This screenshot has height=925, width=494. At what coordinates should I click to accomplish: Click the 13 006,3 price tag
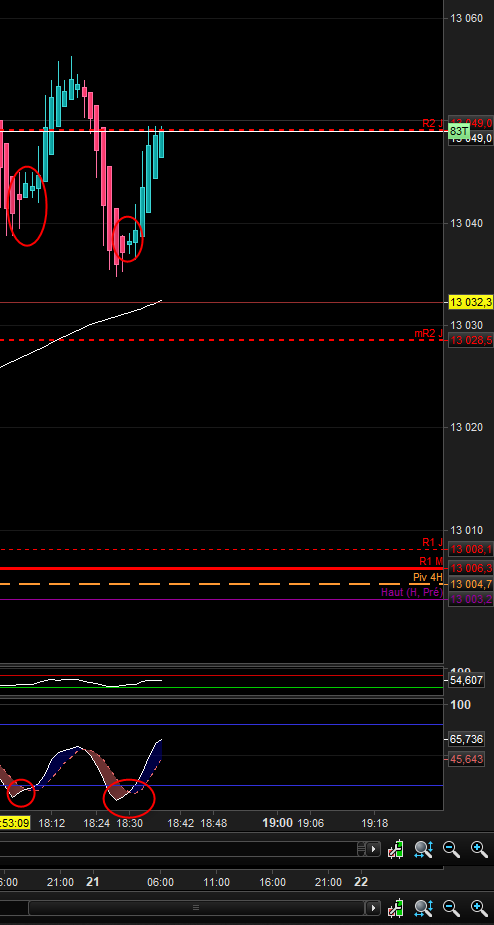pos(470,568)
